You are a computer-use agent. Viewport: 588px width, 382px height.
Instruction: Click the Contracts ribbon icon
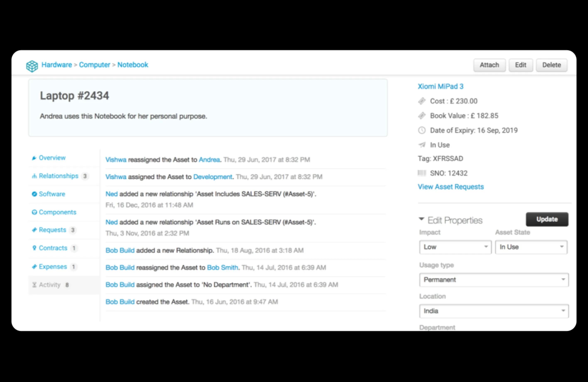pos(34,248)
